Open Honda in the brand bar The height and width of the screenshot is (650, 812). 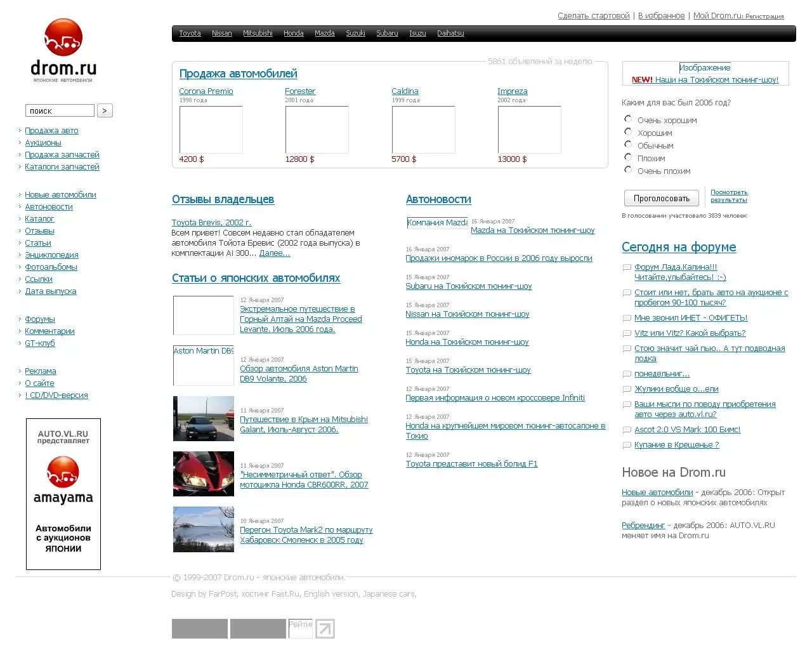click(x=294, y=33)
